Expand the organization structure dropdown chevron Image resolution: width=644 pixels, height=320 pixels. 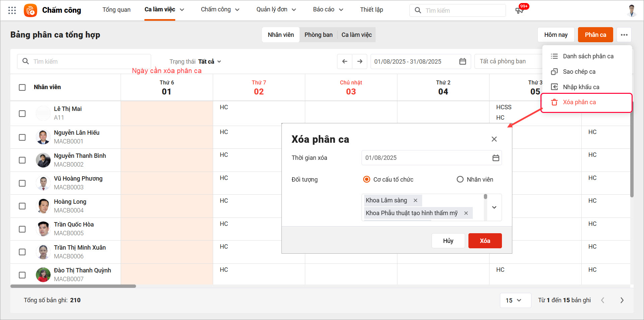pos(494,207)
